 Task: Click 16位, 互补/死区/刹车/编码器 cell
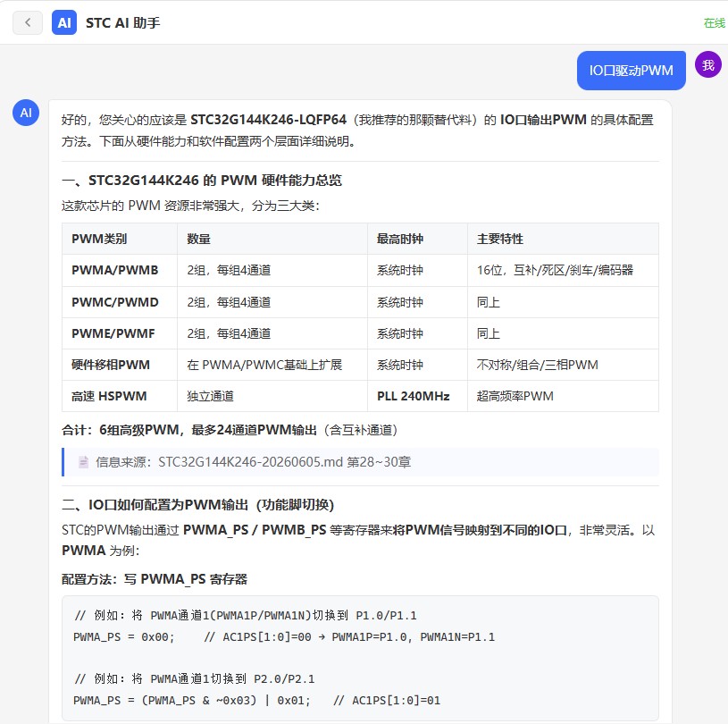pyautogui.click(x=563, y=270)
